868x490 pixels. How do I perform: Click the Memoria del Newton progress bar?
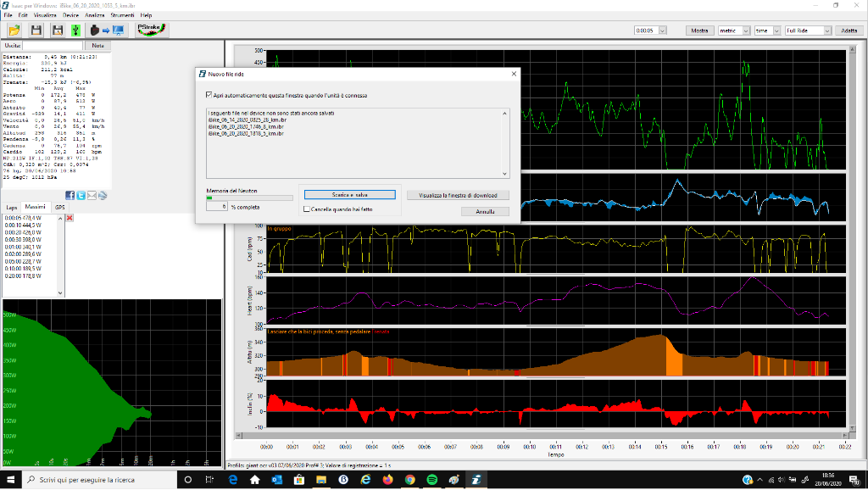[248, 197]
